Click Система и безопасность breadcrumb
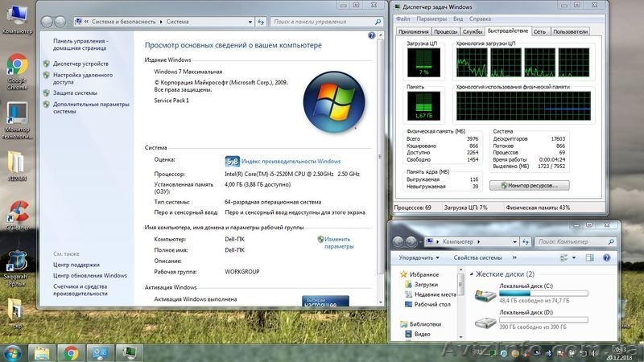This screenshot has height=362, width=644. pyautogui.click(x=124, y=22)
